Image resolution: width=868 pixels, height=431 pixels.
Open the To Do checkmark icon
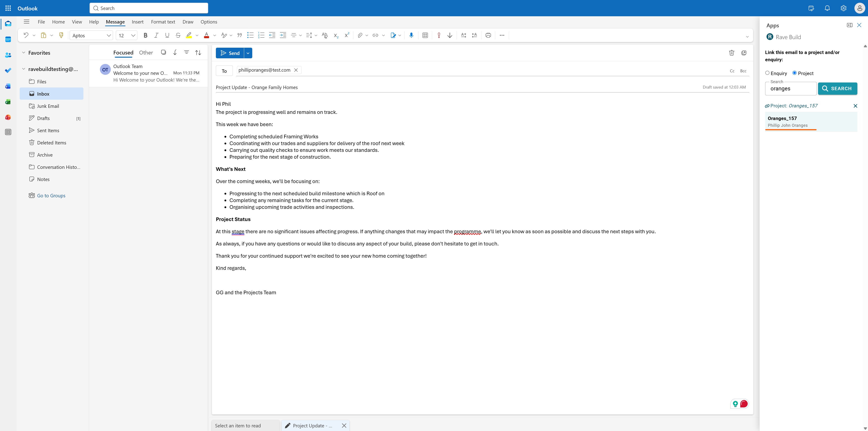point(8,71)
